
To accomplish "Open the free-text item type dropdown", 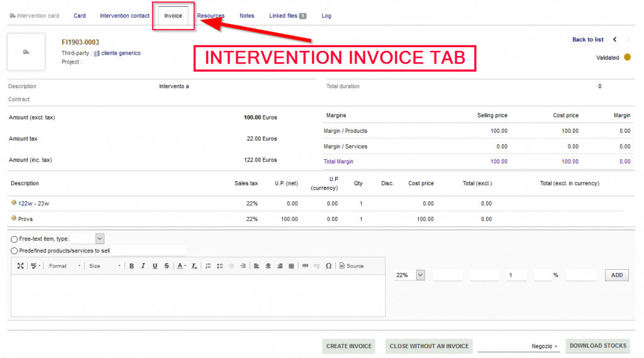I will pos(99,238).
